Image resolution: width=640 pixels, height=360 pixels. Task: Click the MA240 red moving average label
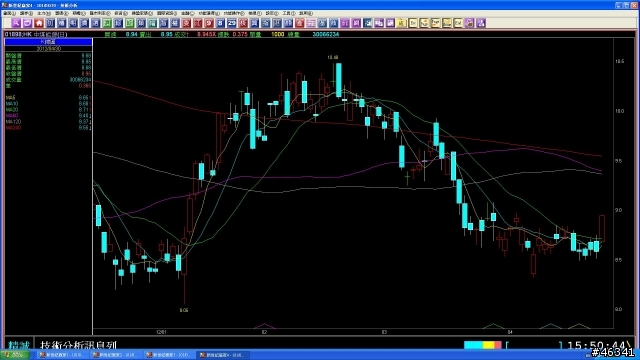pyautogui.click(x=13, y=128)
